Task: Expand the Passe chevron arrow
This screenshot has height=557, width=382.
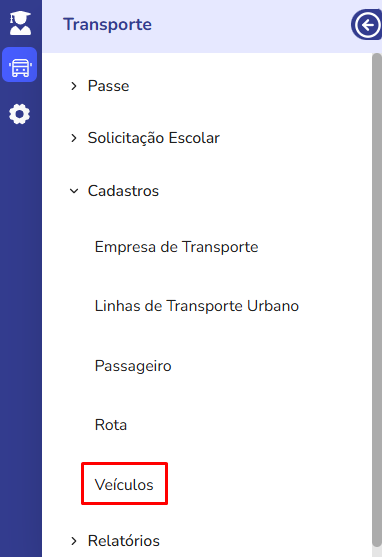Action: (74, 86)
